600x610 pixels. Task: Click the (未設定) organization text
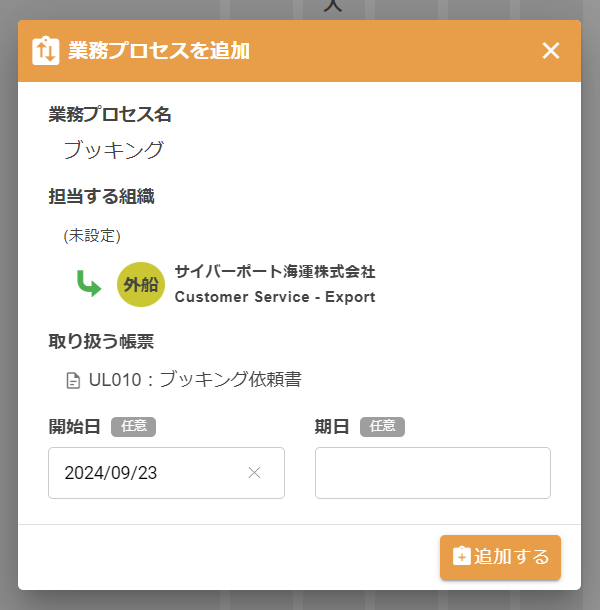tap(92, 236)
